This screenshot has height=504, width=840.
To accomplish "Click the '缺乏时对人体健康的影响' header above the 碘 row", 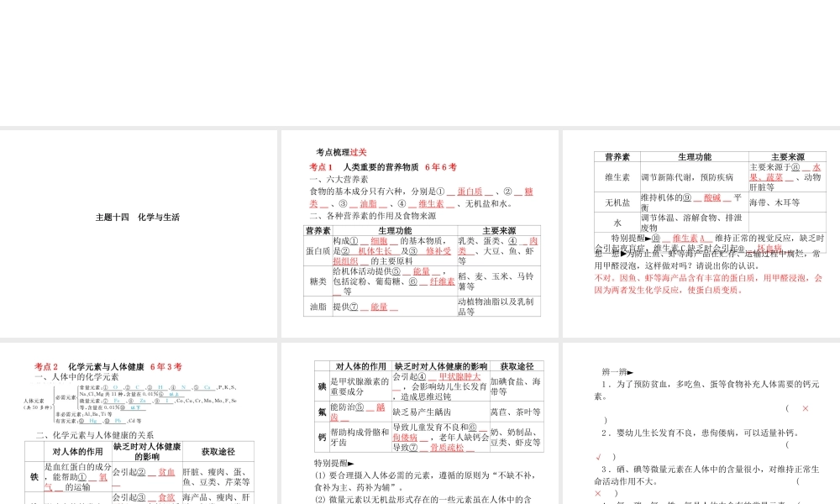I will (x=441, y=366).
